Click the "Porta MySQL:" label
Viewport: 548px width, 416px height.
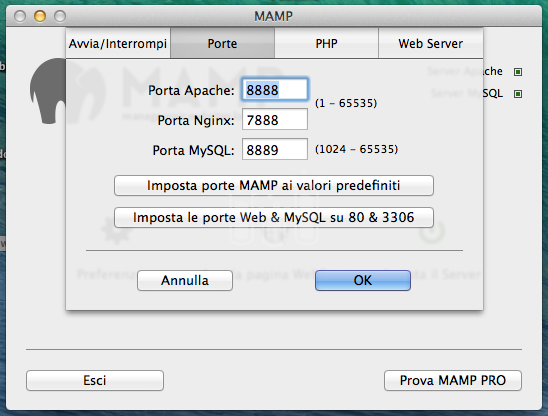[193, 151]
